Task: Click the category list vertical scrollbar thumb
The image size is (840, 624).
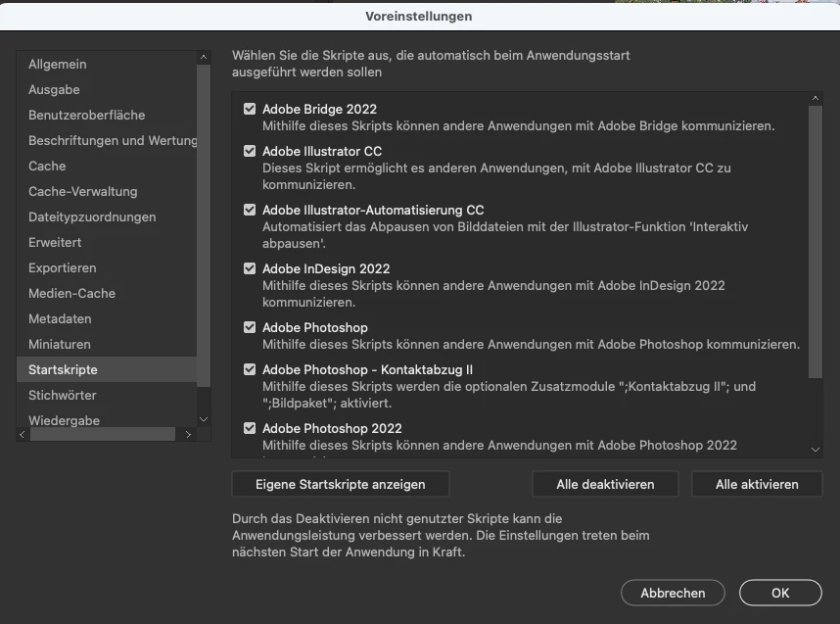Action: pos(204,225)
